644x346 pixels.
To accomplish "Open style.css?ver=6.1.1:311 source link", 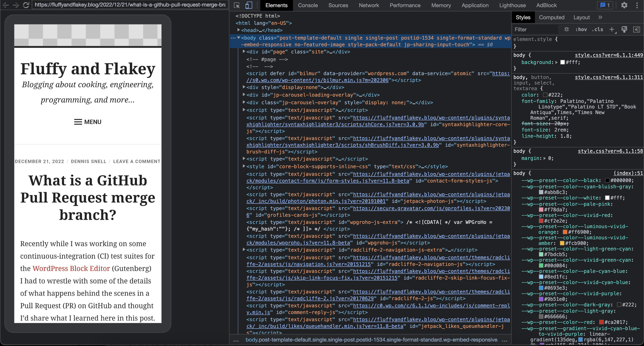I will [609, 77].
